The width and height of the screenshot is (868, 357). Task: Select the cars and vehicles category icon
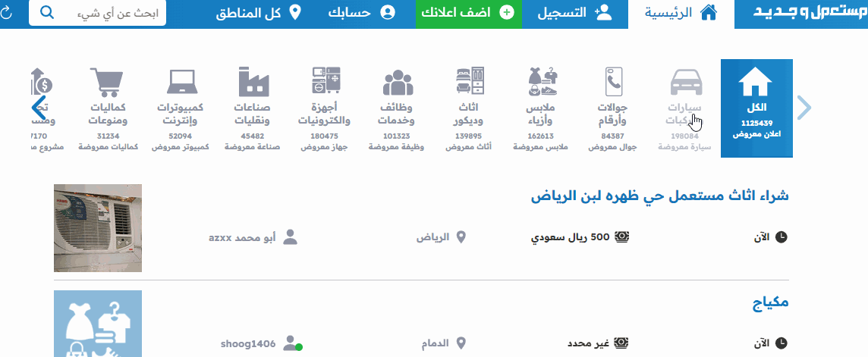click(684, 82)
